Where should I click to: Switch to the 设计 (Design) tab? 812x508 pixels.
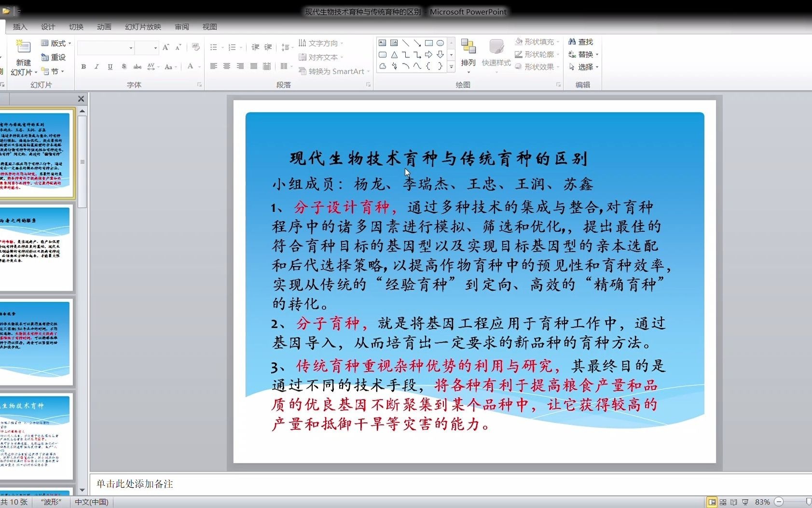pyautogui.click(x=48, y=27)
